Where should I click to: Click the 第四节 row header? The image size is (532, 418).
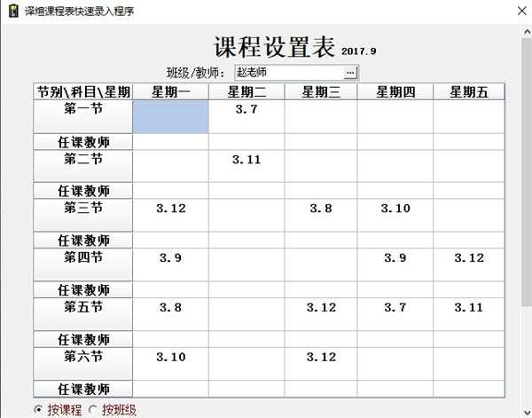[82, 265]
